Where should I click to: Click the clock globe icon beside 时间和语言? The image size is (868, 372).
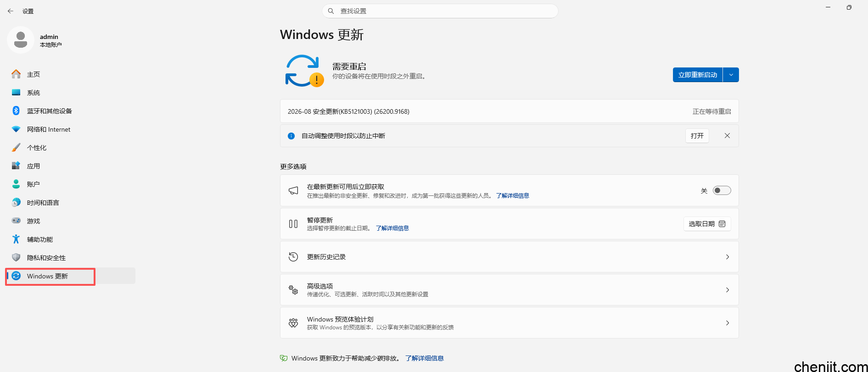16,202
